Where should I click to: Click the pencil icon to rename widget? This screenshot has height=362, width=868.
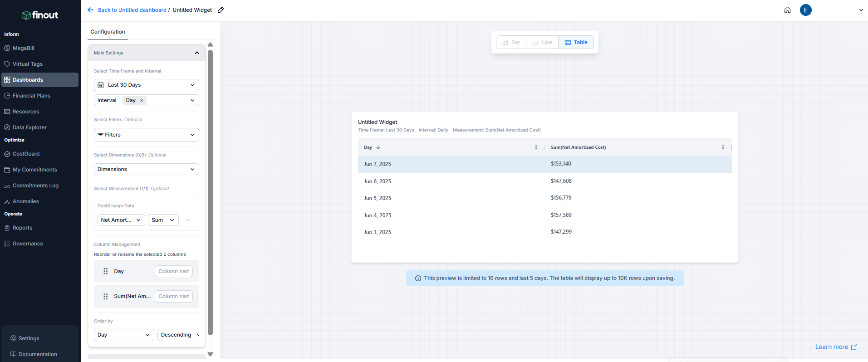pos(221,10)
